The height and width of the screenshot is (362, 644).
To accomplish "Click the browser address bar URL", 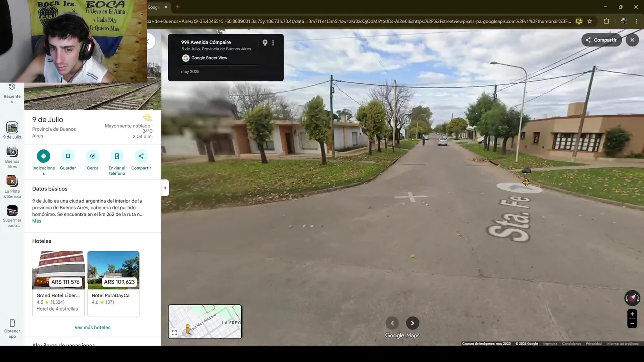I will [359, 21].
